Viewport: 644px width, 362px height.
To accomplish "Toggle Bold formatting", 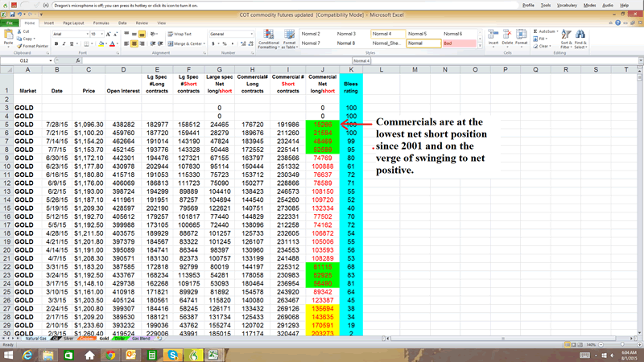I will 56,44.
